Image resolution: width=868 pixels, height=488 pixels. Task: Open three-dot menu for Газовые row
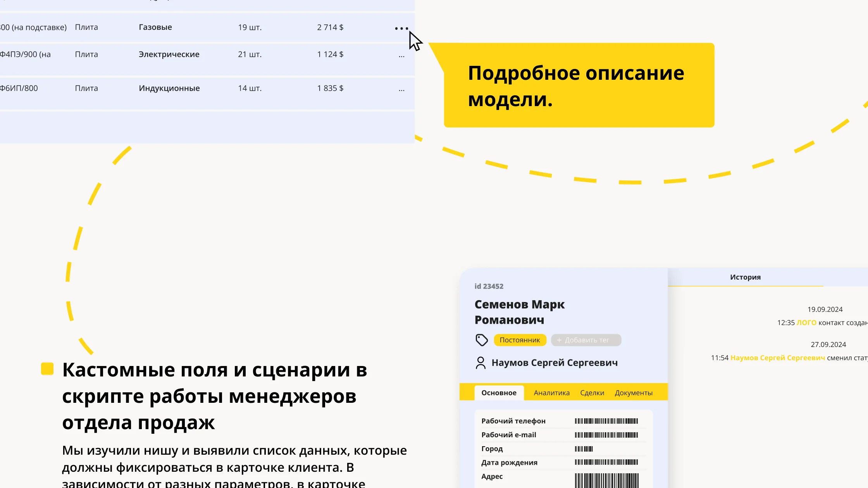click(x=401, y=28)
